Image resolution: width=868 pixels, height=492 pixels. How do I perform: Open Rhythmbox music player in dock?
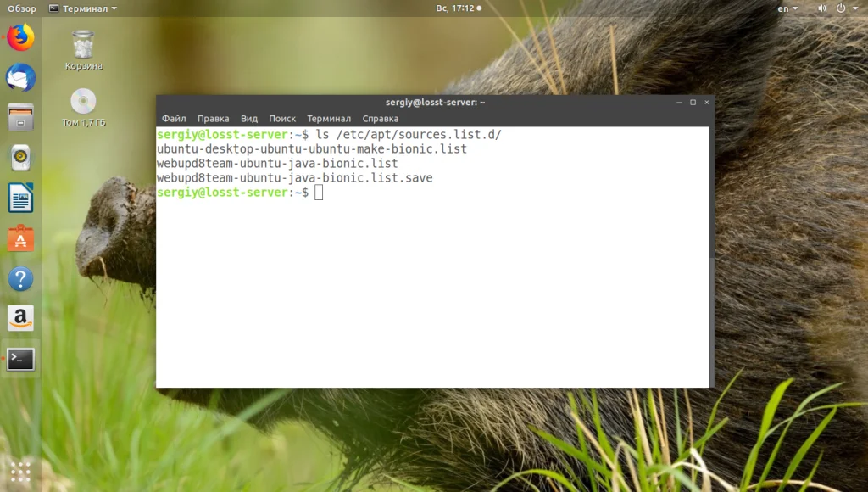point(20,157)
